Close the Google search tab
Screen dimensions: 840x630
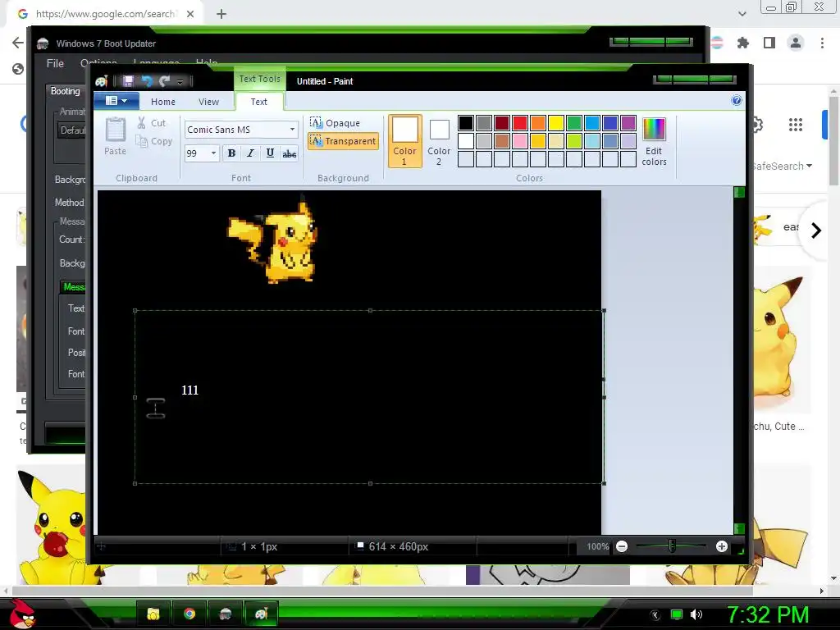(190, 14)
